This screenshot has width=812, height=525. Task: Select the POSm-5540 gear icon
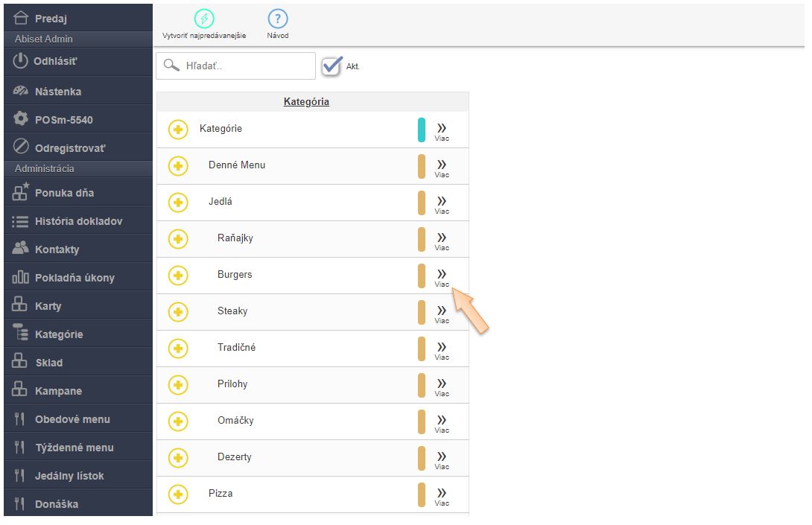click(x=21, y=119)
